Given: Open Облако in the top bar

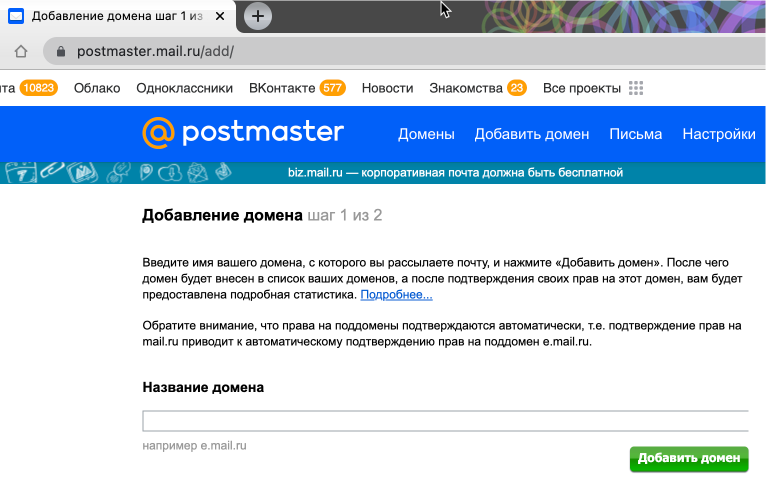Looking at the screenshot, I should 97,88.
